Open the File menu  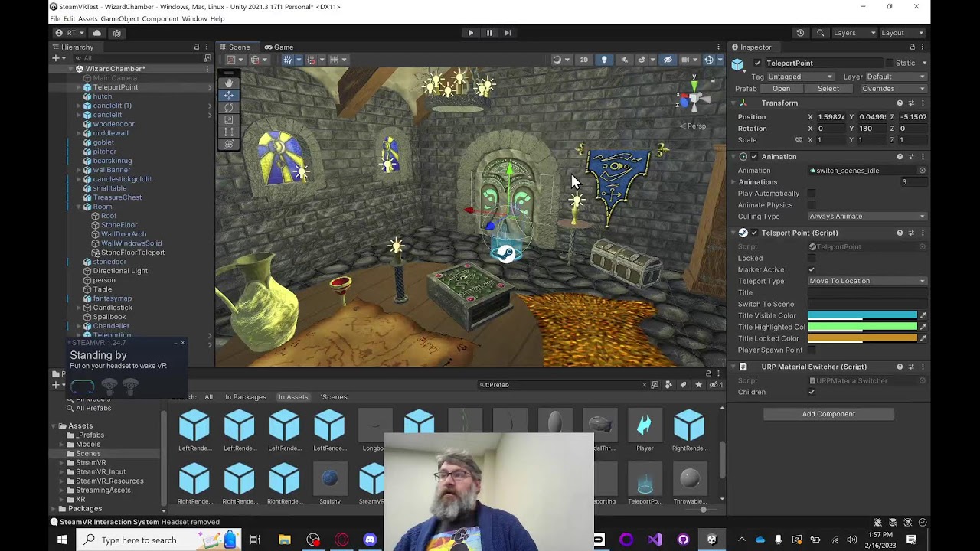(x=55, y=18)
